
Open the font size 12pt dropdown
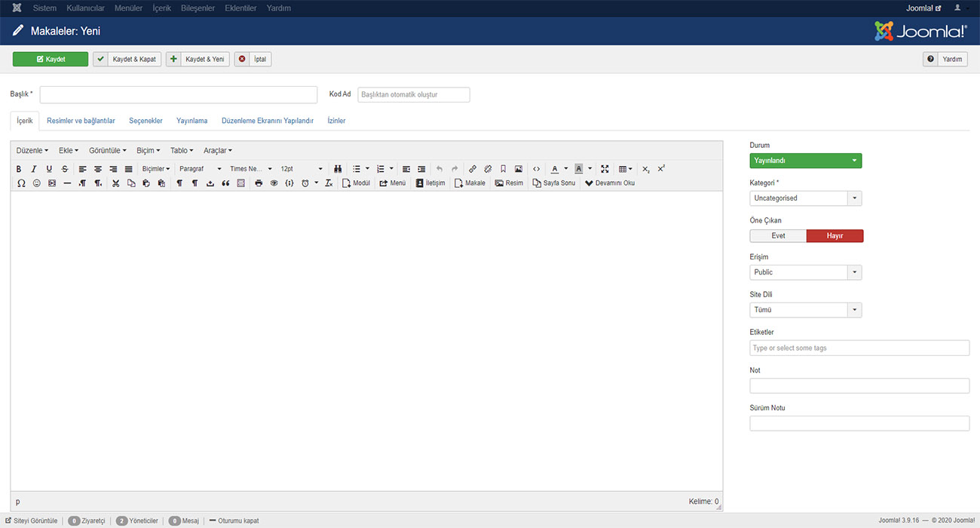click(x=302, y=169)
